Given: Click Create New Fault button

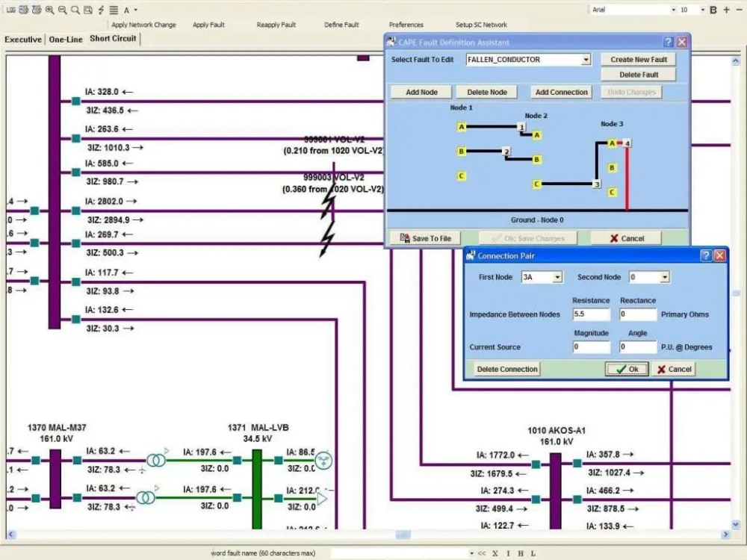Looking at the screenshot, I should 639,60.
